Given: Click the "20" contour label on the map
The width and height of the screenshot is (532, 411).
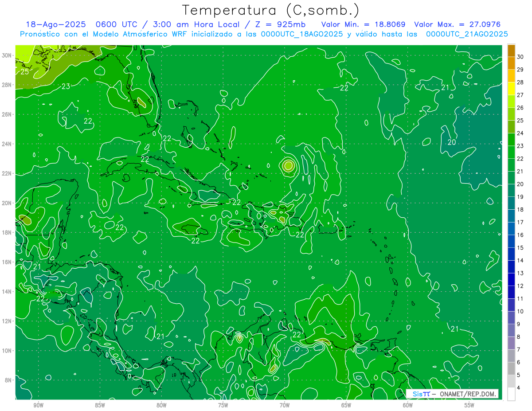Looking at the screenshot, I should (452, 142).
